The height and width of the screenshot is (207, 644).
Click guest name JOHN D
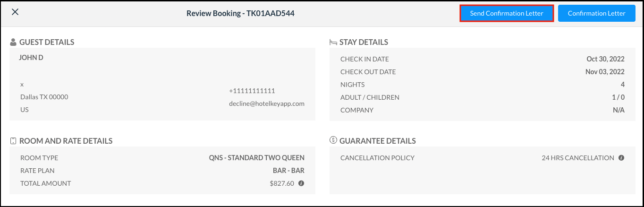(x=31, y=58)
